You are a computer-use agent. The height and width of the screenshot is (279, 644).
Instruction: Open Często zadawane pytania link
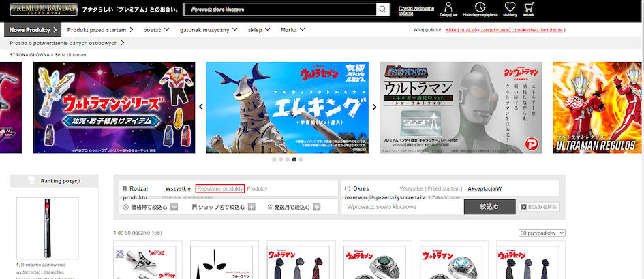pos(416,11)
